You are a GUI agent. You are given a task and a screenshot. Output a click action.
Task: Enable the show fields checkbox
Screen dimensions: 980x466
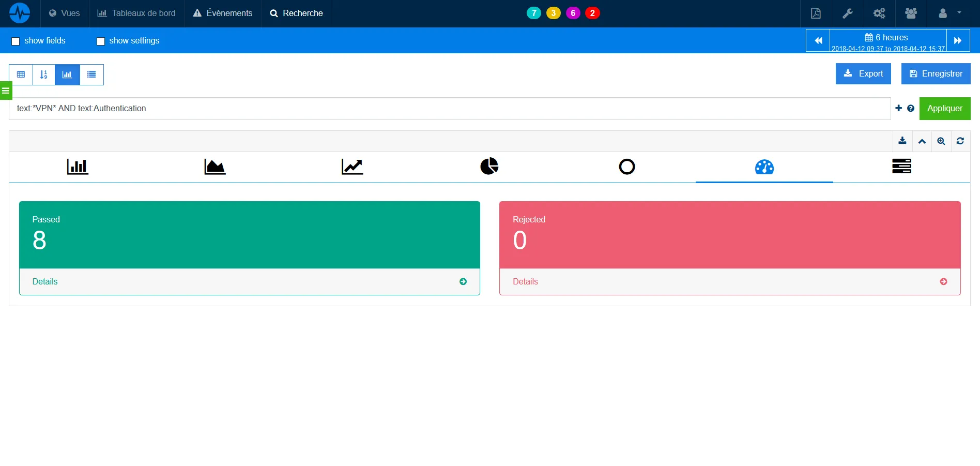point(16,41)
